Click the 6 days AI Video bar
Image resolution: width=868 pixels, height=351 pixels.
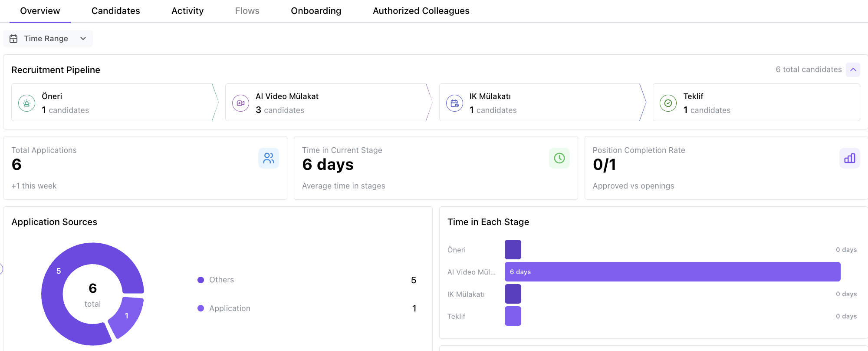click(672, 272)
